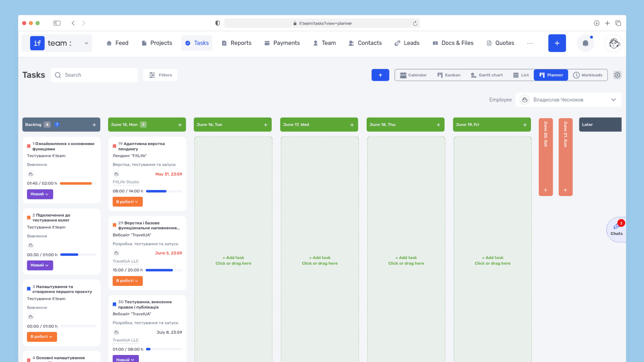This screenshot has width=644, height=362.
Task: Open the Projects section
Action: tap(157, 43)
